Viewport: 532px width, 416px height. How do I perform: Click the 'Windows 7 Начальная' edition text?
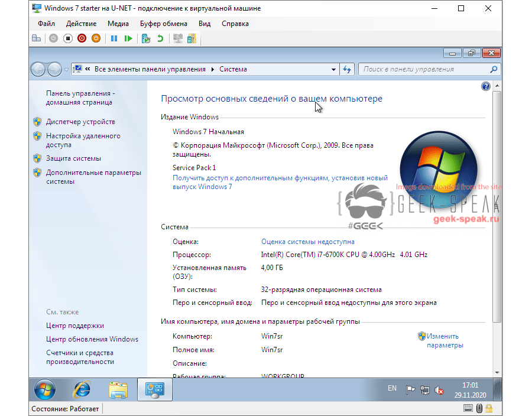click(x=208, y=132)
